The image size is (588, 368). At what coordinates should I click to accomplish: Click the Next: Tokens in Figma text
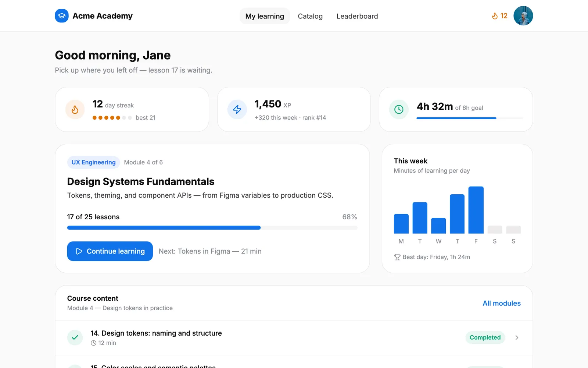(210, 251)
